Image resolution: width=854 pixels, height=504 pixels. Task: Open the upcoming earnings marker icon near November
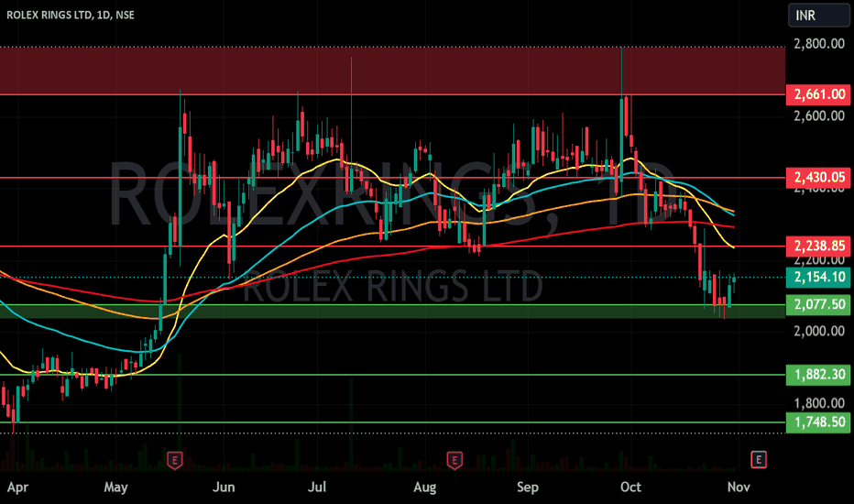point(759,459)
